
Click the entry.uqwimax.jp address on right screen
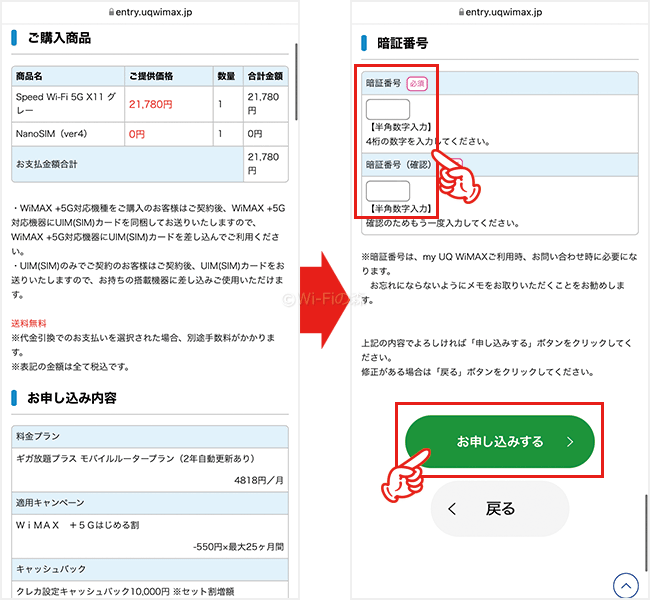[504, 12]
